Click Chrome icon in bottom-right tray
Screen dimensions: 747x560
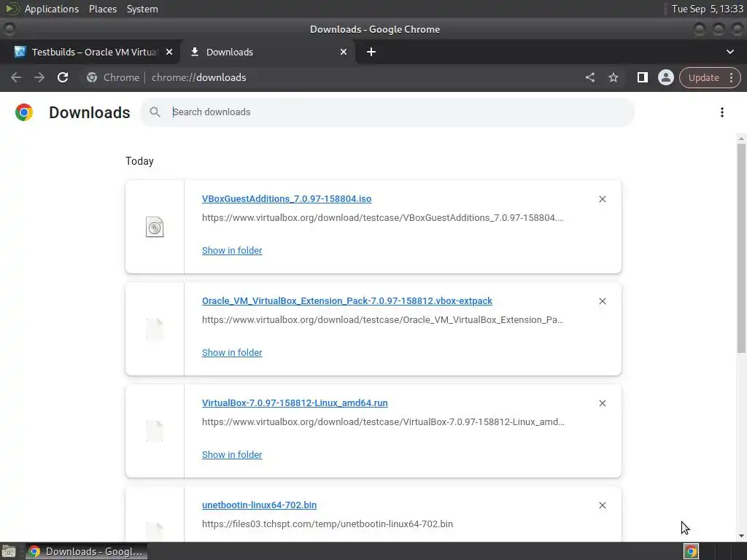691,551
